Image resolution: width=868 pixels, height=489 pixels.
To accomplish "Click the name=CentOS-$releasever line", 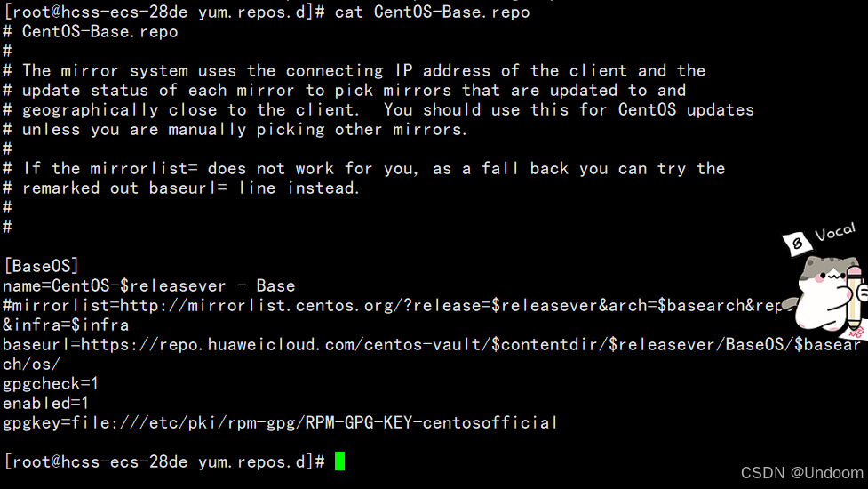I will point(149,285).
